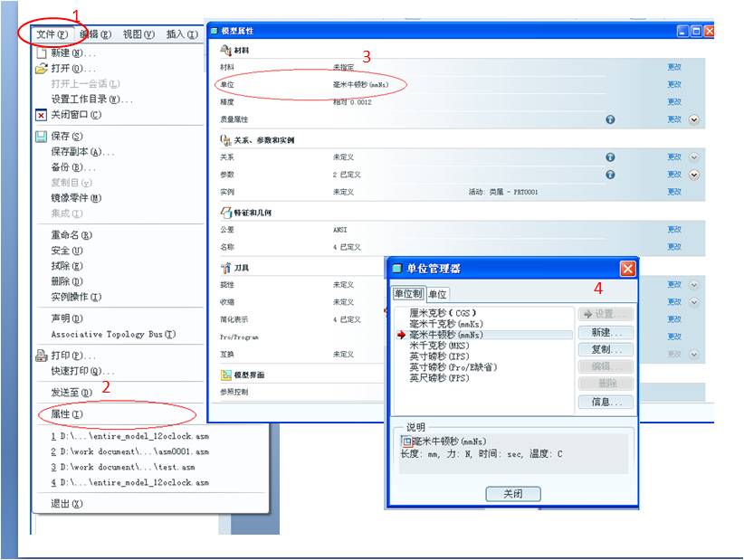Open recent file 3 test.asm
The height and width of the screenshot is (560, 744).
click(x=123, y=467)
